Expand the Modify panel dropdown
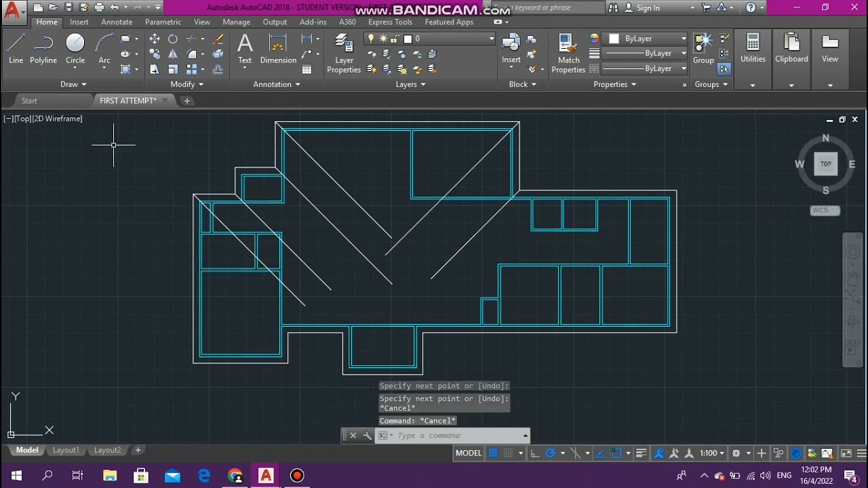Image resolution: width=868 pixels, height=488 pixels. point(187,84)
